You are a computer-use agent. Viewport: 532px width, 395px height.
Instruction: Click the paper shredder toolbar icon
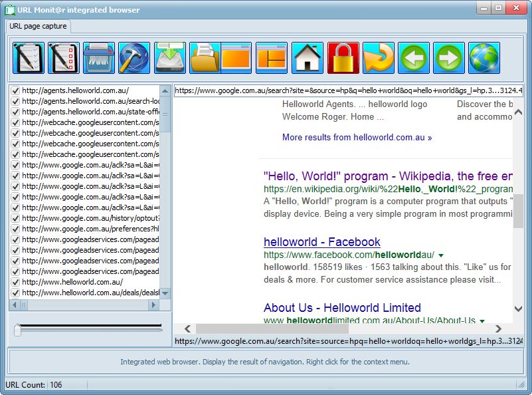99,58
